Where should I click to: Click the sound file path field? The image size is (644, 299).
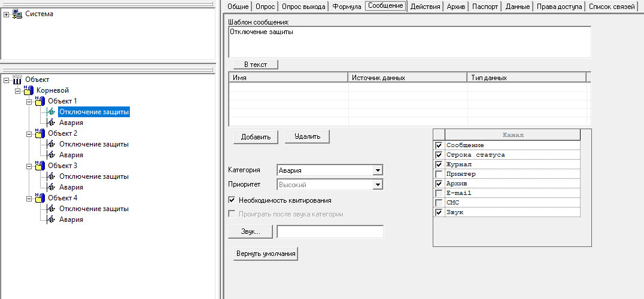pos(330,231)
